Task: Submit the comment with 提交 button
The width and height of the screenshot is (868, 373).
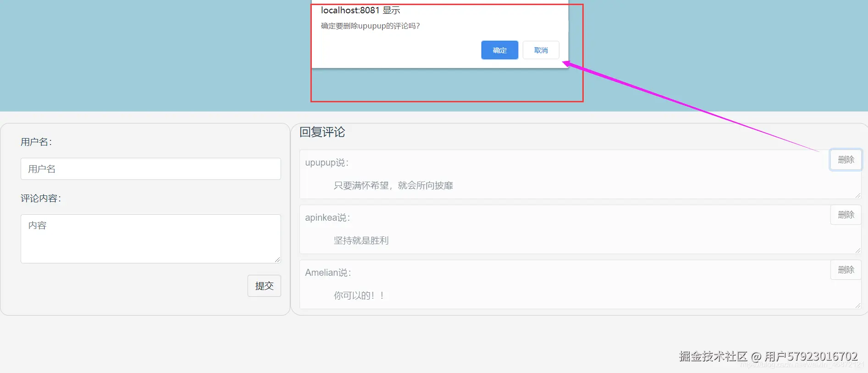Action: (x=264, y=286)
